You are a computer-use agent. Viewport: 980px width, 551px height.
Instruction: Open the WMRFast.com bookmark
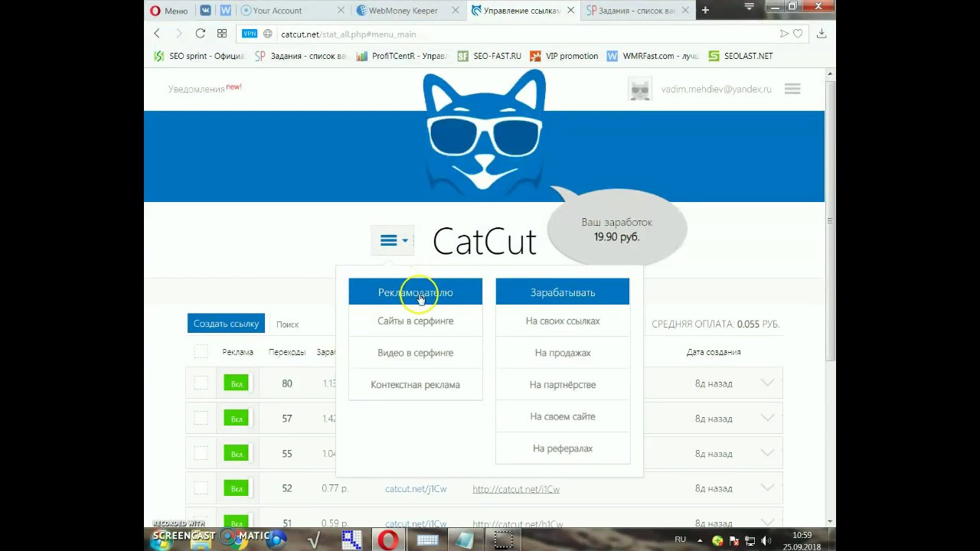click(652, 56)
